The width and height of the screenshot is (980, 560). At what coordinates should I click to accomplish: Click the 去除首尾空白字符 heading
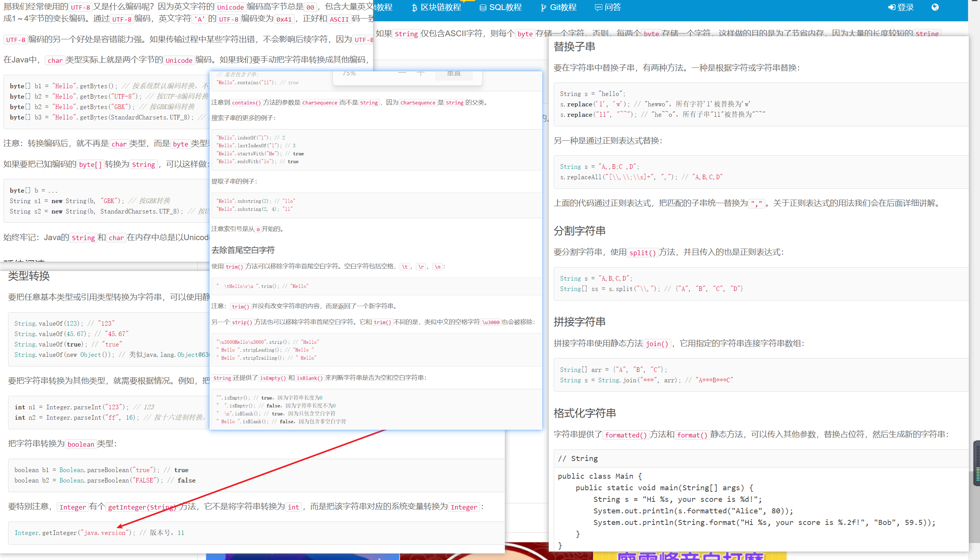[x=243, y=250]
